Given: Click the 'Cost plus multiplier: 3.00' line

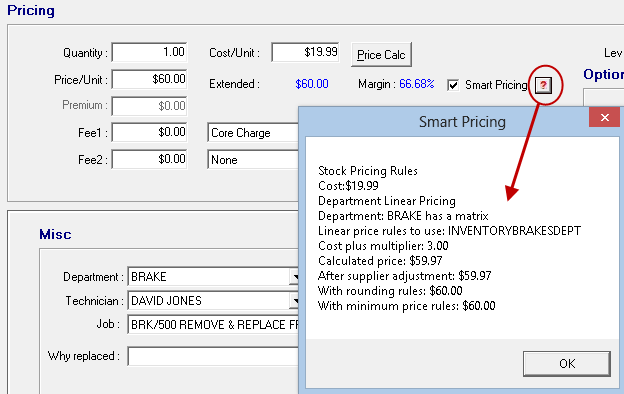Looking at the screenshot, I should pos(383,246).
